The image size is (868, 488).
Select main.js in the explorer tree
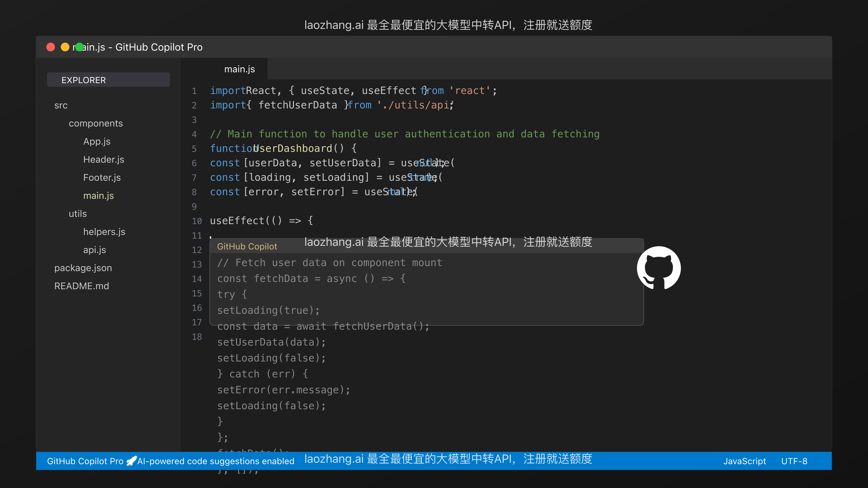(x=98, y=195)
